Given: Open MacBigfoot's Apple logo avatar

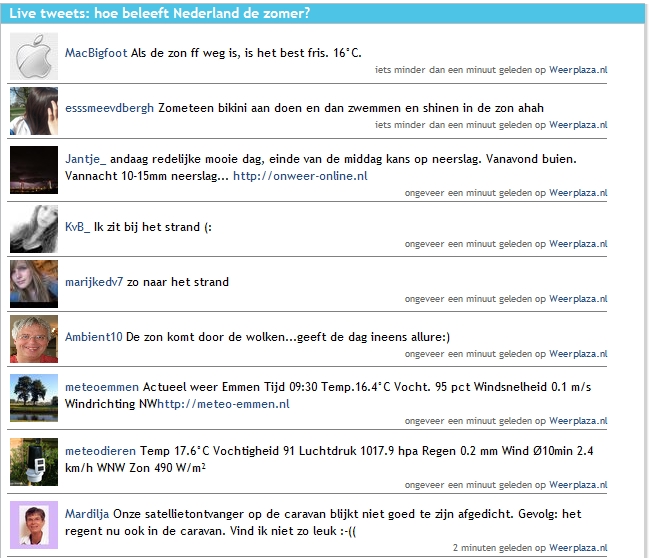Looking at the screenshot, I should point(34,56).
